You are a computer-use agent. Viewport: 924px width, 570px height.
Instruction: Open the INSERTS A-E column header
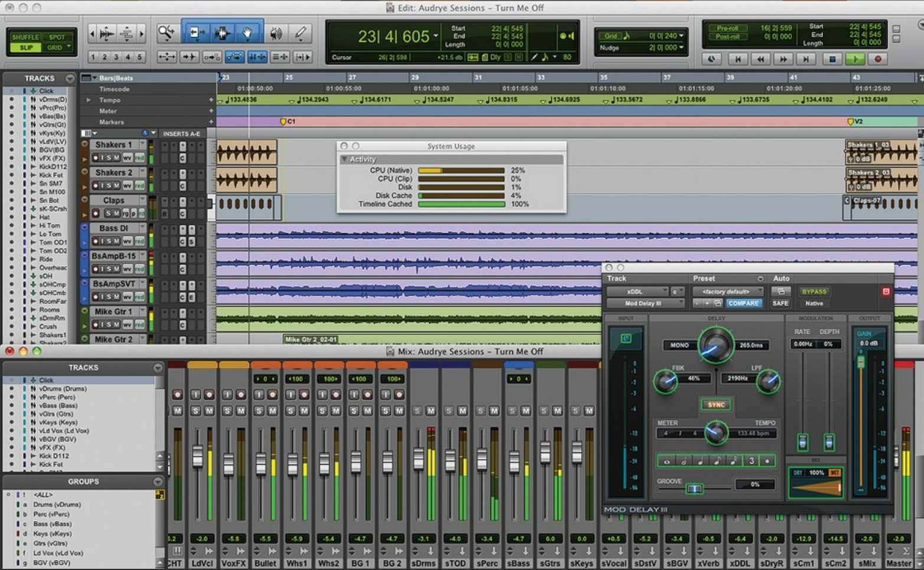pos(181,133)
